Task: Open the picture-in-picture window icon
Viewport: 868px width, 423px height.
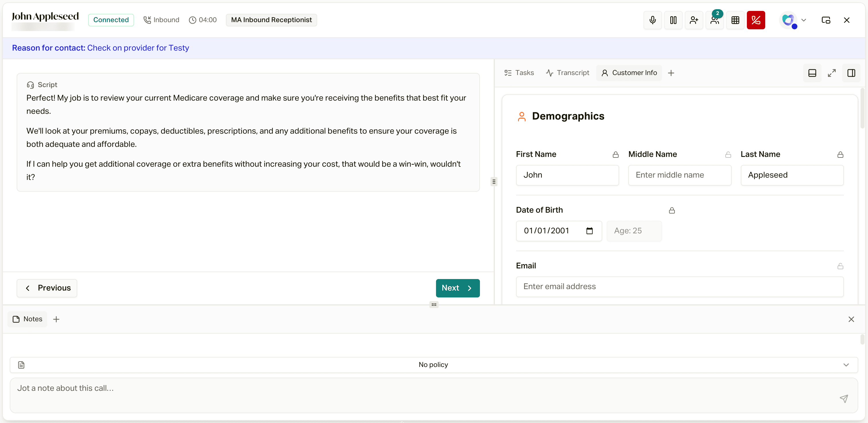Action: (826, 20)
